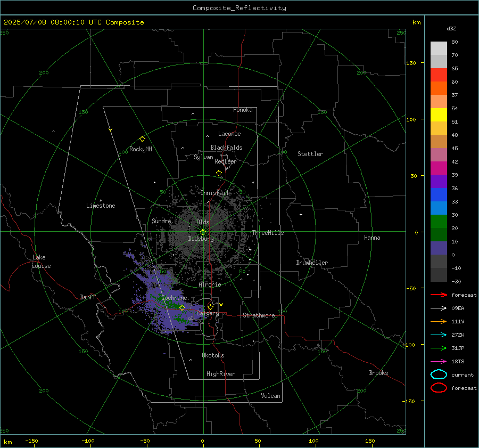Click the 54 dBZ yellow color swatch
The height and width of the screenshot is (448, 479).
click(439, 115)
